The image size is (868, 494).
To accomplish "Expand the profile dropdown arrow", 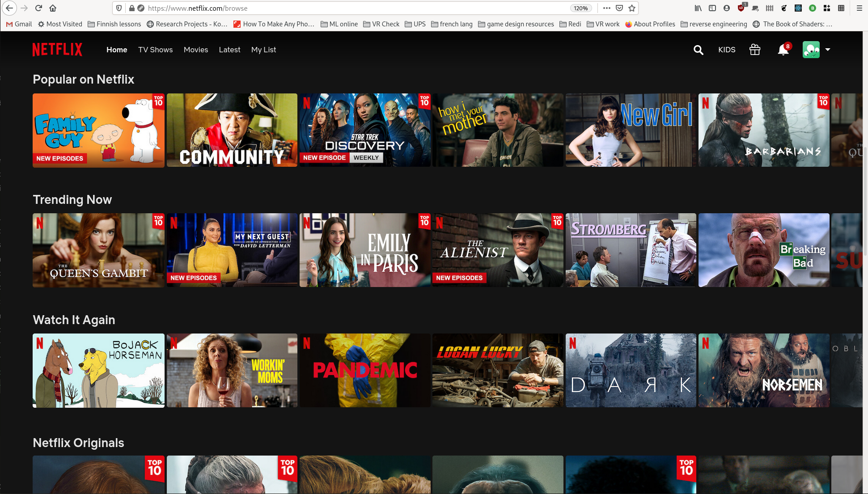I will tap(828, 50).
